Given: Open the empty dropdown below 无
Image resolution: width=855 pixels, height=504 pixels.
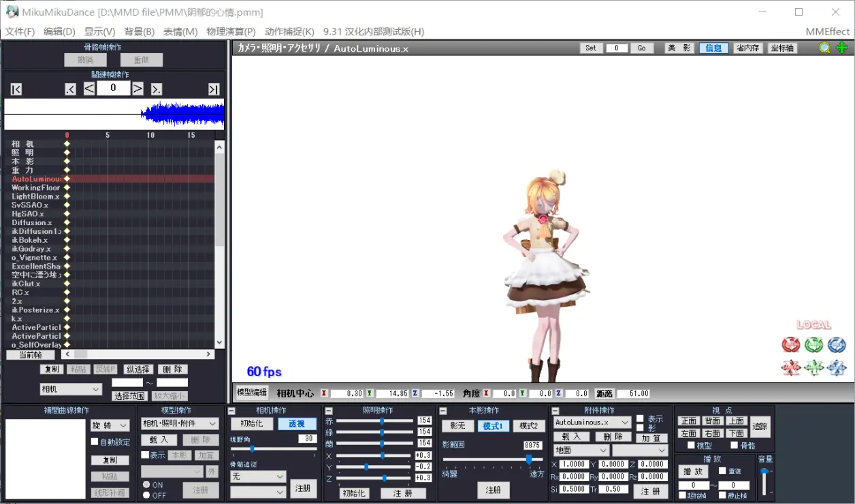Looking at the screenshot, I should (x=258, y=492).
